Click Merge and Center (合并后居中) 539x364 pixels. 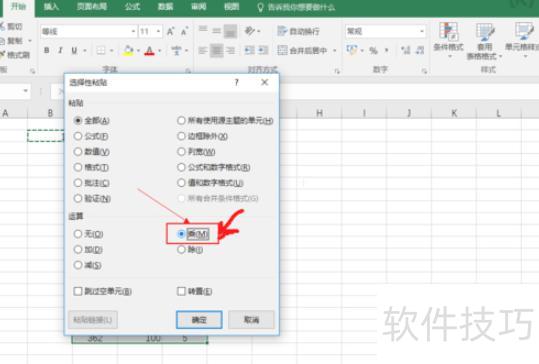[302, 51]
